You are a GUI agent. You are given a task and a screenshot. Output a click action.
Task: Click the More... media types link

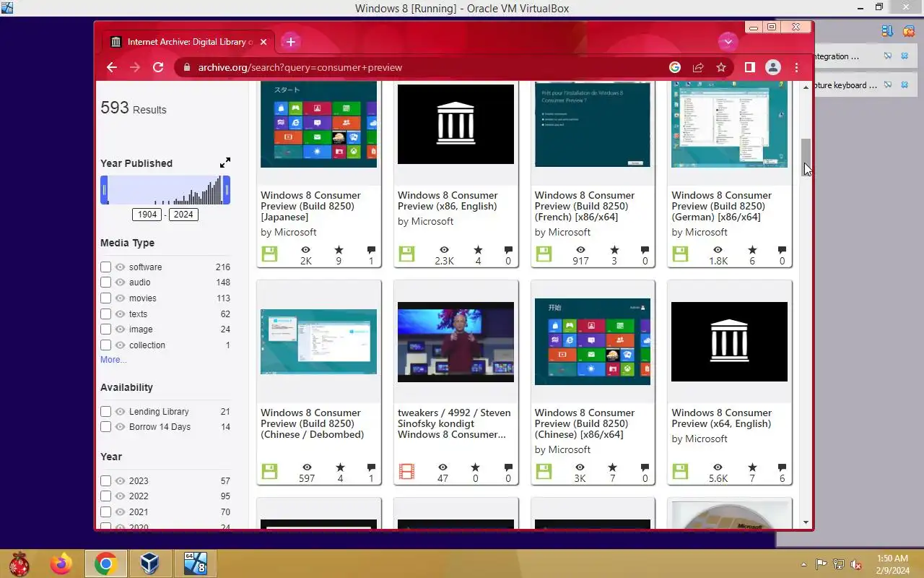point(113,360)
